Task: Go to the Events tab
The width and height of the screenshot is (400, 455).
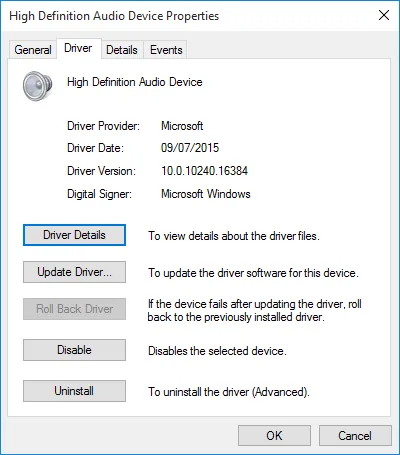Action: 166,50
